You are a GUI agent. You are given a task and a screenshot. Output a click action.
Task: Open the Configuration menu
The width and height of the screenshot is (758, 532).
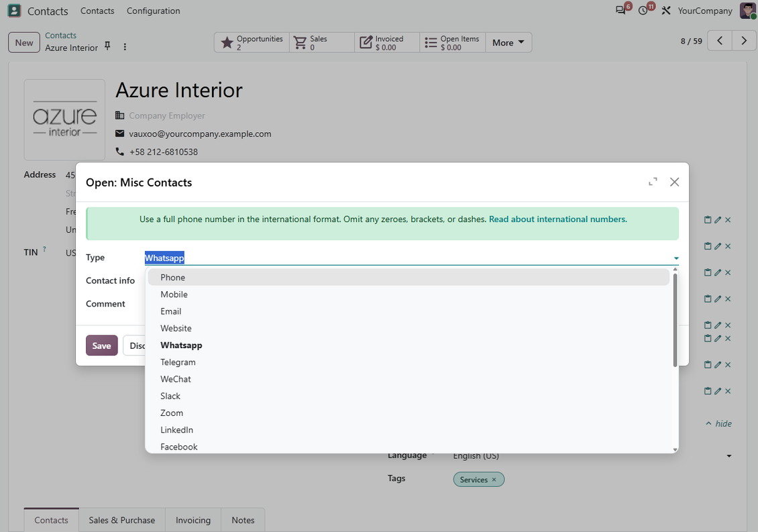[x=153, y=11]
